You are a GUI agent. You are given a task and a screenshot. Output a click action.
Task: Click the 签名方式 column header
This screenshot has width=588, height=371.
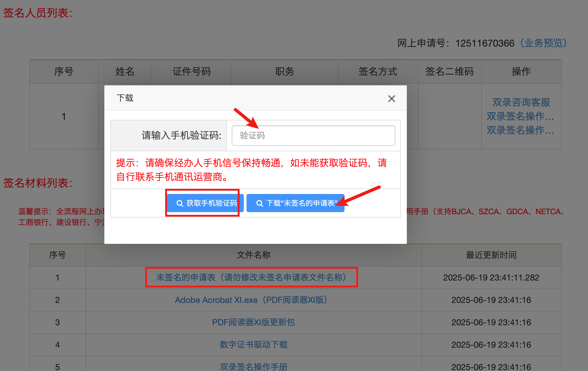click(378, 71)
